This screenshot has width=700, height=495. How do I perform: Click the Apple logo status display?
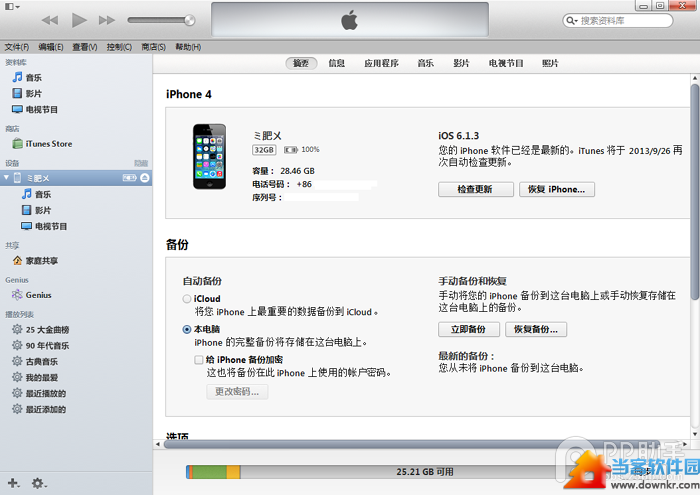350,21
